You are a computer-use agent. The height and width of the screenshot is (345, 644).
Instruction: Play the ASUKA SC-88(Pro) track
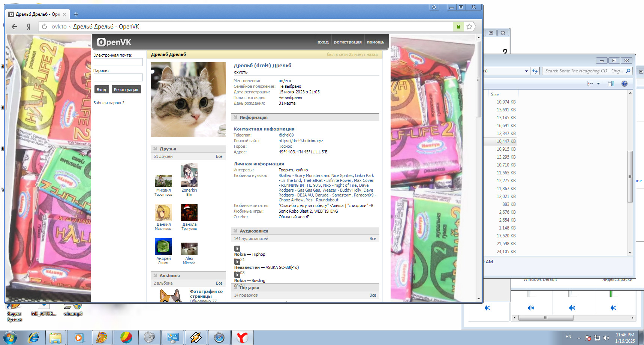(237, 262)
